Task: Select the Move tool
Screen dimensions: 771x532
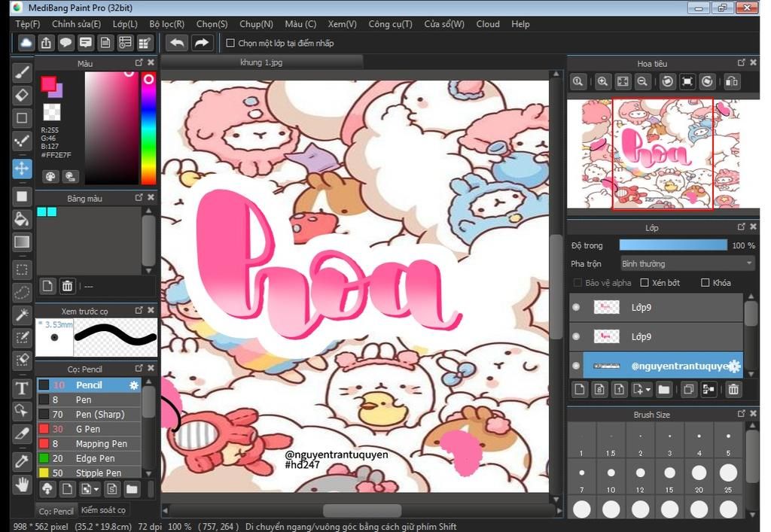Action: 22,169
